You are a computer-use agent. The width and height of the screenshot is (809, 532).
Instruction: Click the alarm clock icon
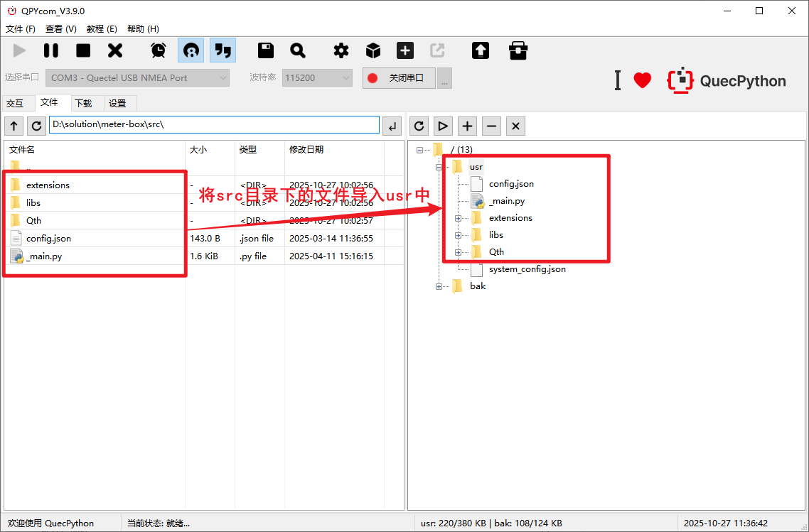point(159,50)
